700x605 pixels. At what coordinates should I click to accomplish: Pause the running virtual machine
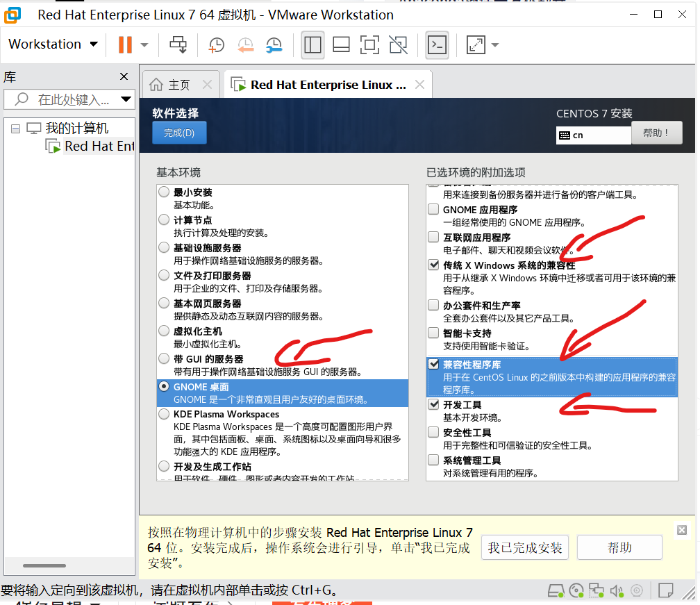124,44
